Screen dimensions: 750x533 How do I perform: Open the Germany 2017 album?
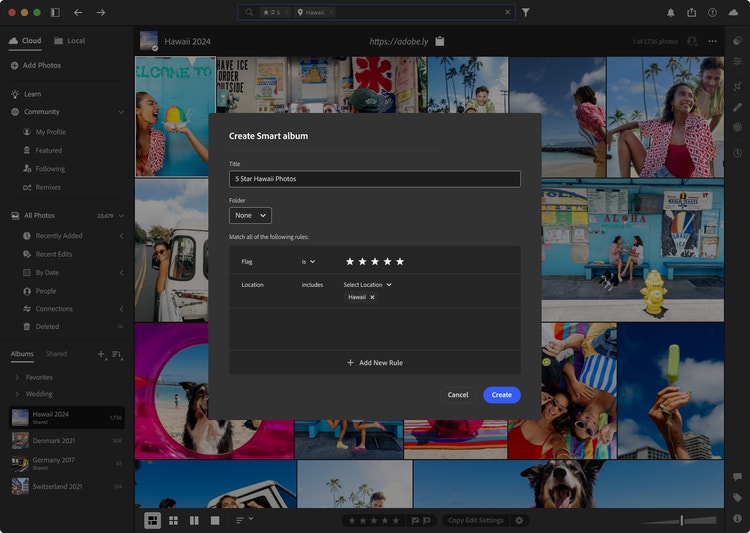[x=67, y=463]
